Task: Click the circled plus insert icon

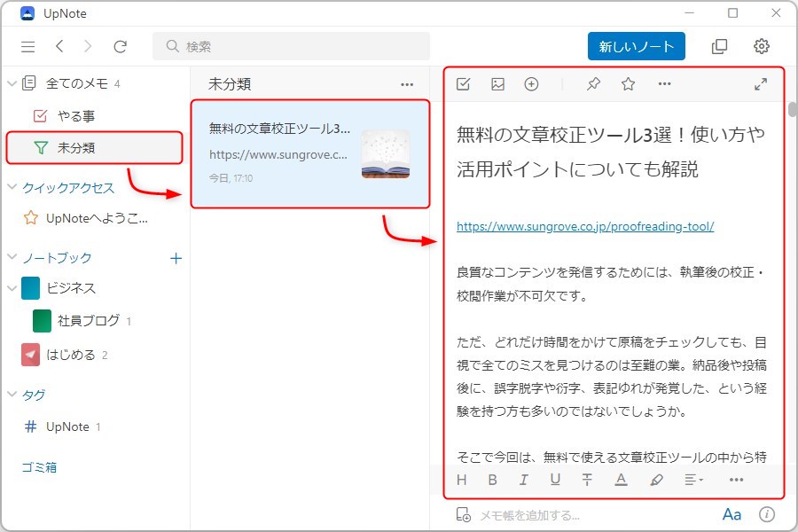Action: 531,84
